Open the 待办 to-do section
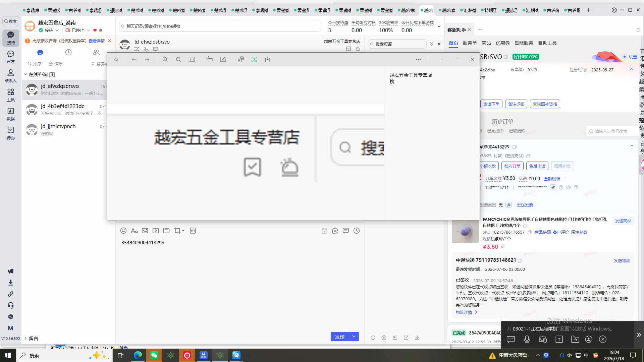 pos(11,133)
